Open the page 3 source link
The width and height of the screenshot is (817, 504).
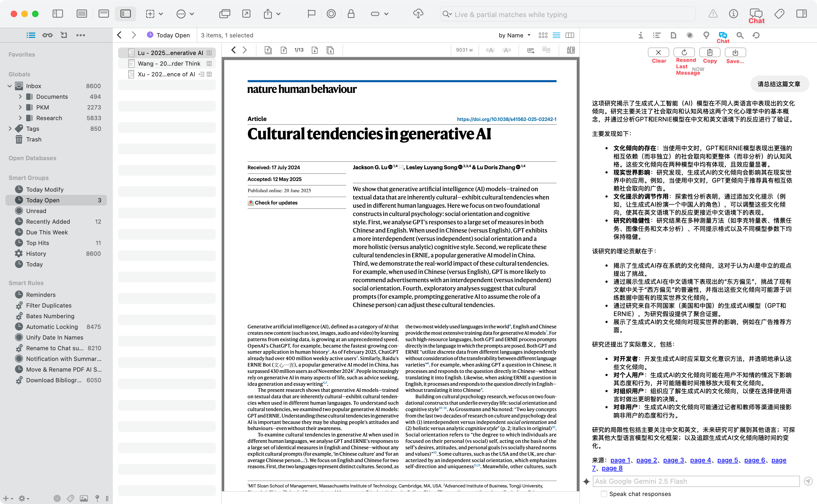(x=673, y=460)
